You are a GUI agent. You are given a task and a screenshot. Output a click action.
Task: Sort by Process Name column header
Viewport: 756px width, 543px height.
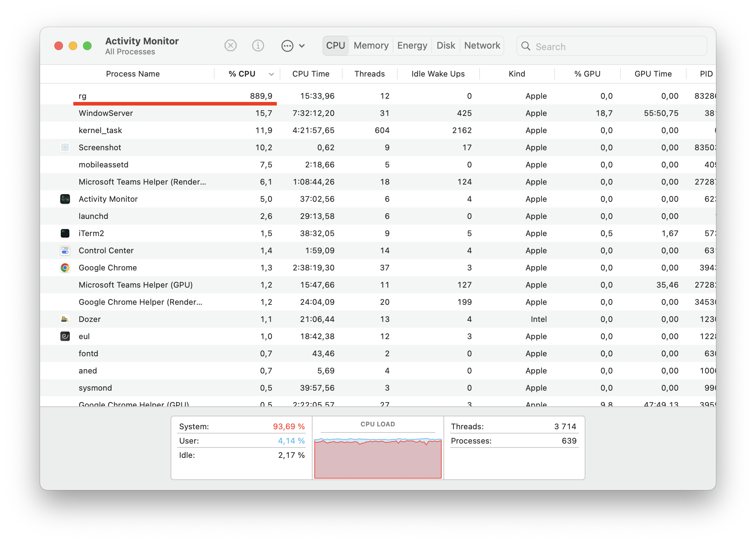[133, 74]
